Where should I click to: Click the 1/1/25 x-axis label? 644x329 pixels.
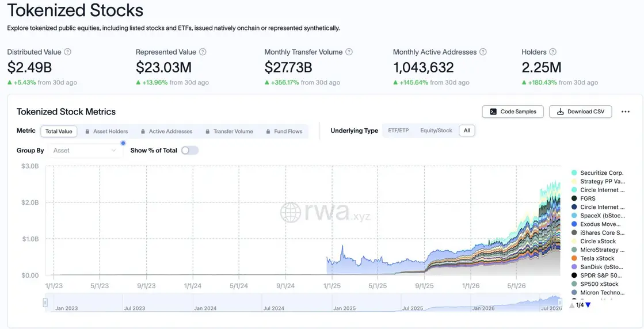(331, 285)
